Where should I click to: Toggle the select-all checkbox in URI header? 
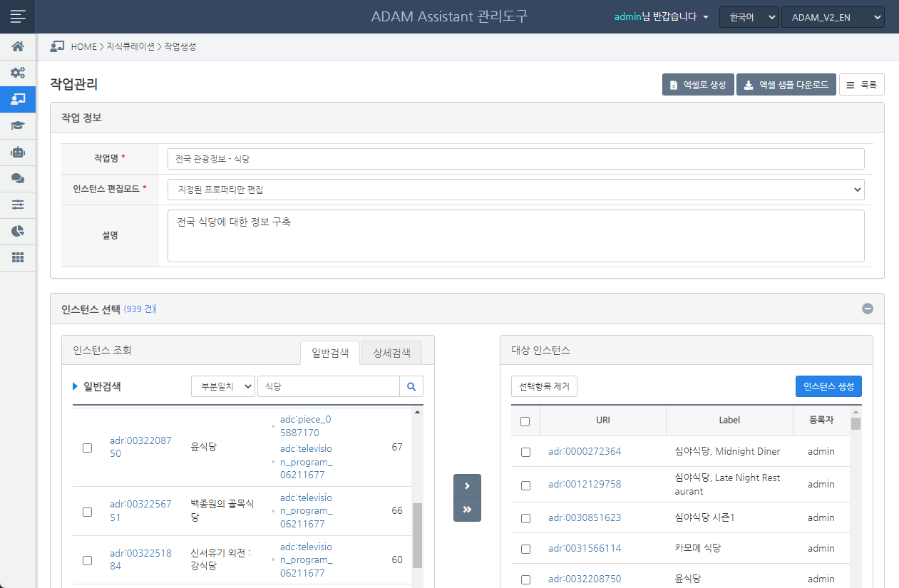pos(525,421)
